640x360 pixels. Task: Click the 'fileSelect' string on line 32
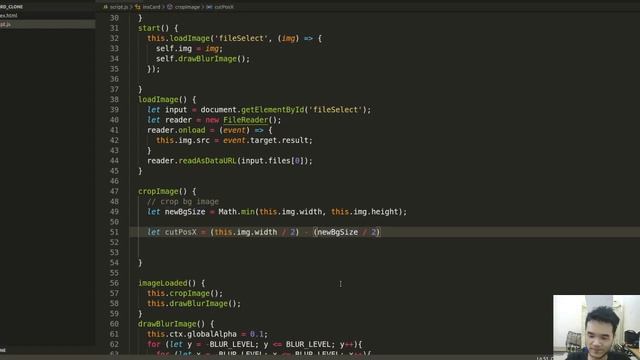[x=241, y=38]
